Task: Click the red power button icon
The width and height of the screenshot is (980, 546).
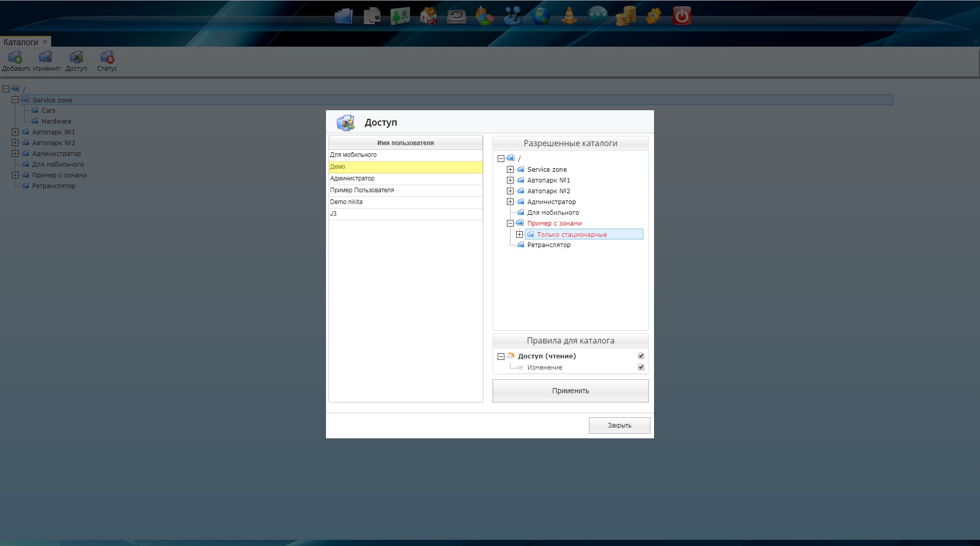Action: [x=681, y=16]
